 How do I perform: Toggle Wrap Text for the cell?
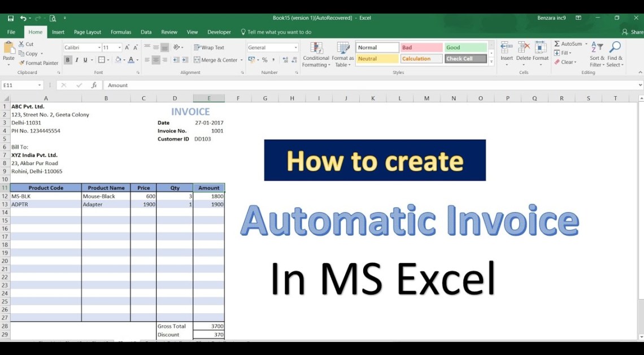(209, 47)
